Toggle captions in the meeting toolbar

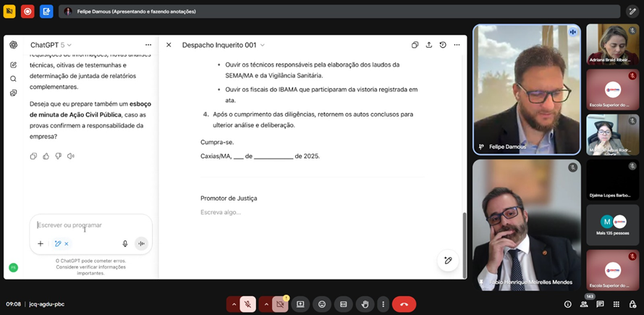click(343, 304)
